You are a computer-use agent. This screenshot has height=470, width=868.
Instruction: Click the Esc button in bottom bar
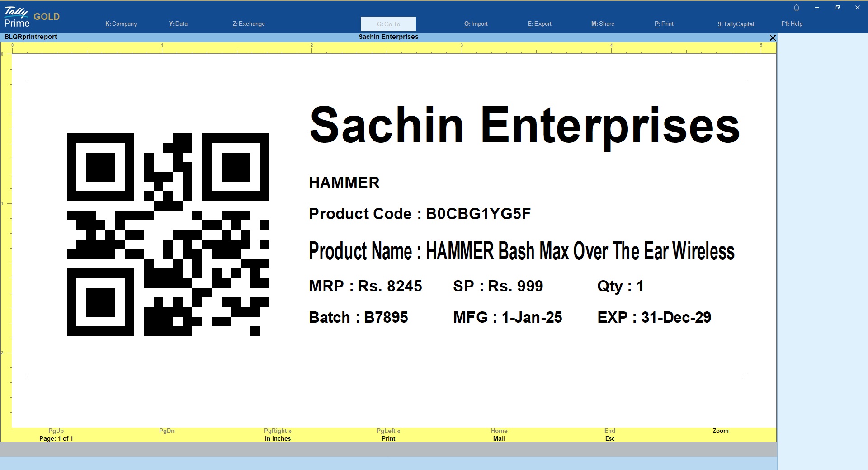pos(610,438)
